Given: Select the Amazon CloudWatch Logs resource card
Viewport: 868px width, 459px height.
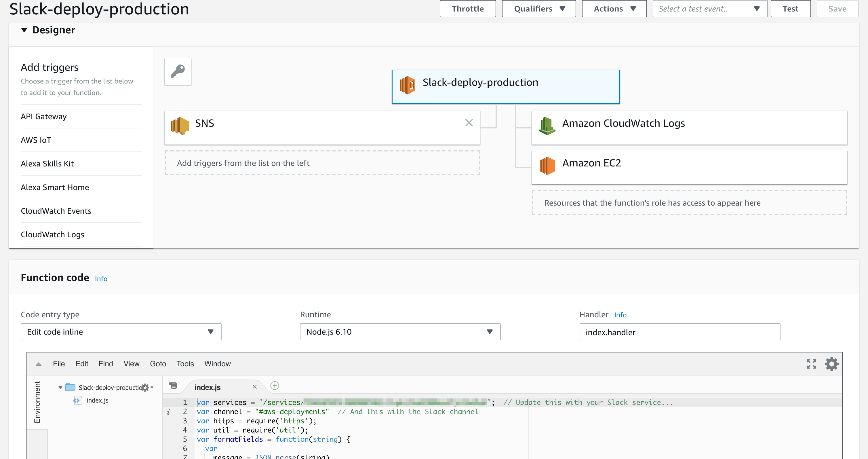Looking at the screenshot, I should point(689,128).
